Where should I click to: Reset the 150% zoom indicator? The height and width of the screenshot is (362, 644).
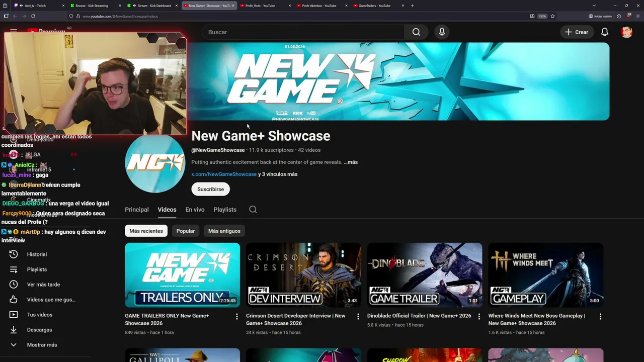tap(542, 16)
